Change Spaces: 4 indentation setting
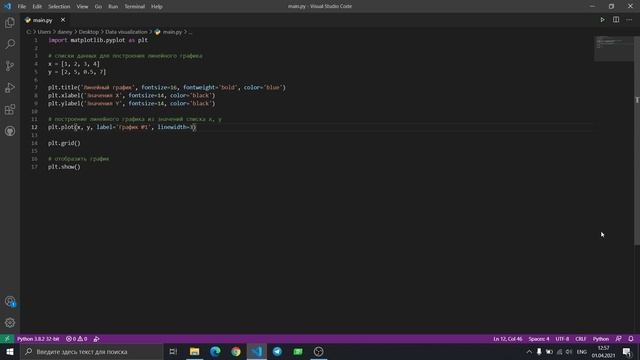The width and height of the screenshot is (640, 360). (x=539, y=339)
